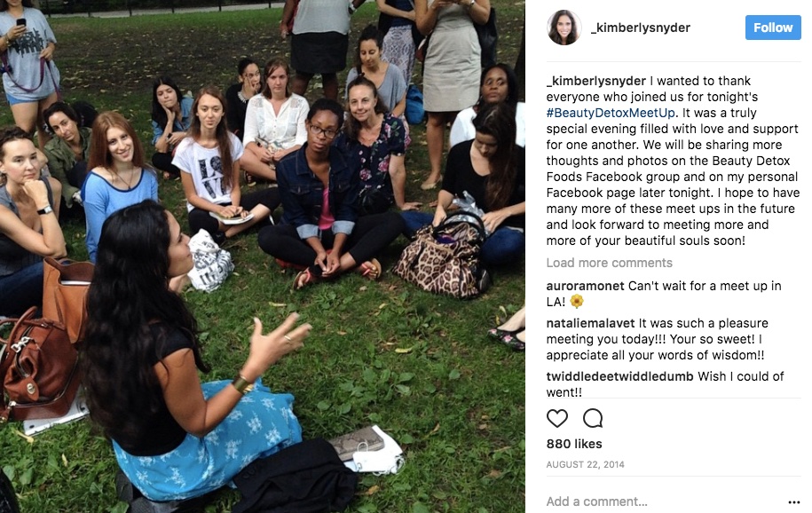This screenshot has height=513, width=812.
Task: Open auroramonet commenter profile
Action: tap(585, 286)
